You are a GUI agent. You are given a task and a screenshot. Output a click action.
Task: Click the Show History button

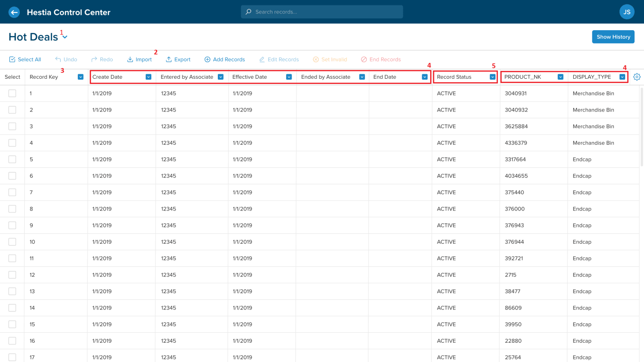pyautogui.click(x=613, y=37)
